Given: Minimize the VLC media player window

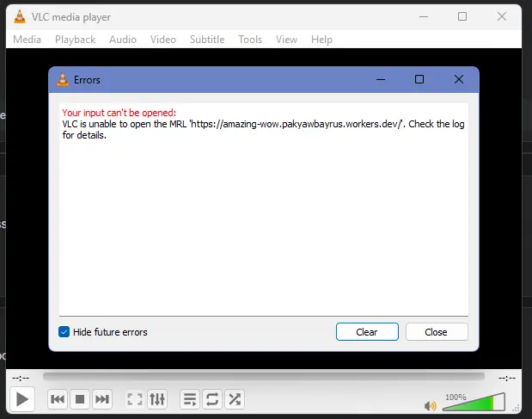Looking at the screenshot, I should (424, 16).
